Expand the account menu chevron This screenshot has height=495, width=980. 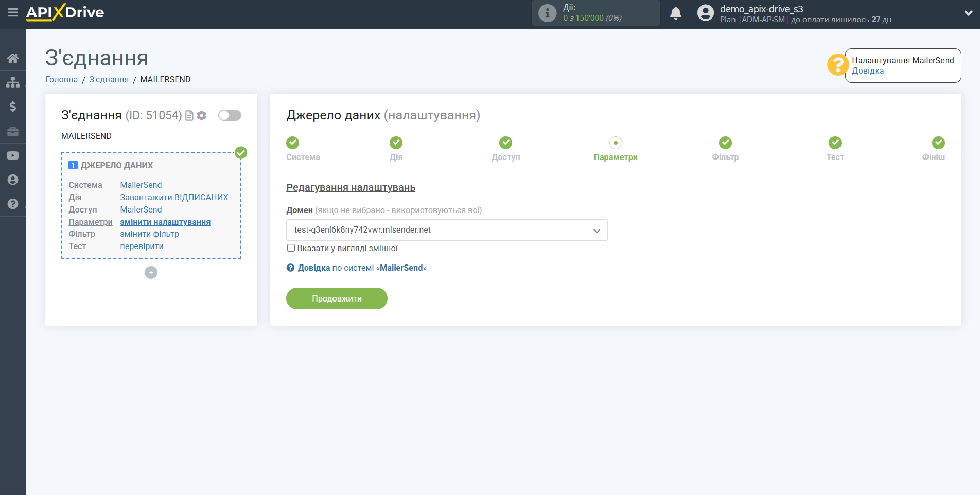pos(968,13)
